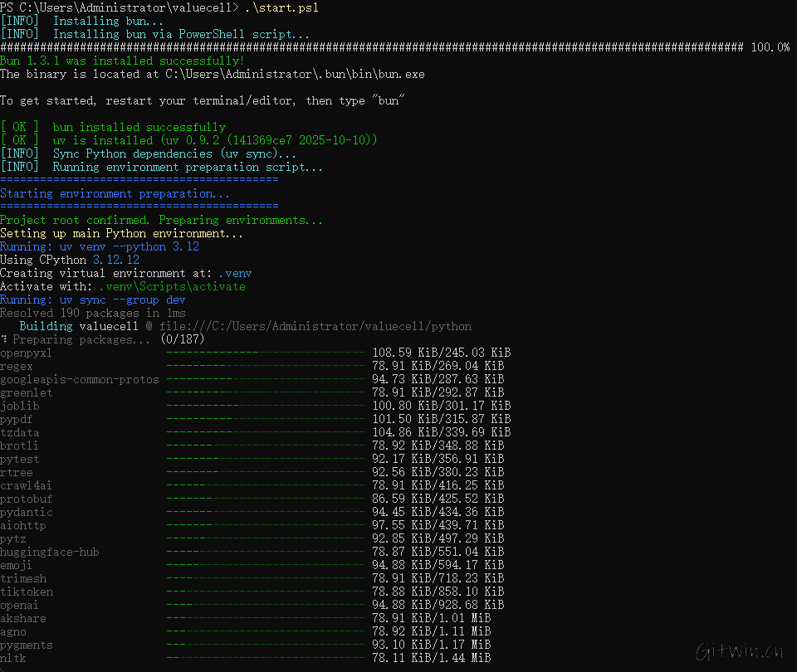Click the .venv\Scripts\activate path
The height and width of the screenshot is (672, 797).
pos(183,287)
